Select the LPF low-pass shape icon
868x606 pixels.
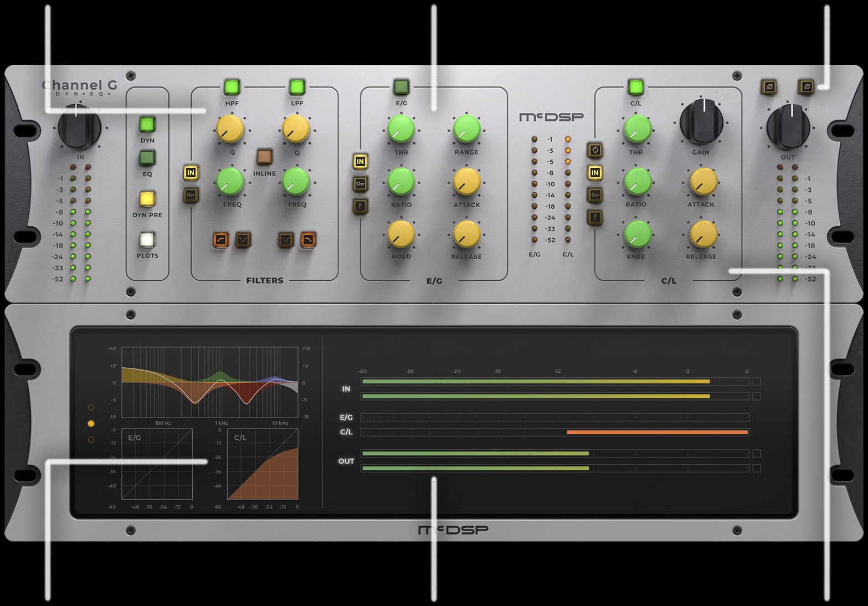click(308, 240)
